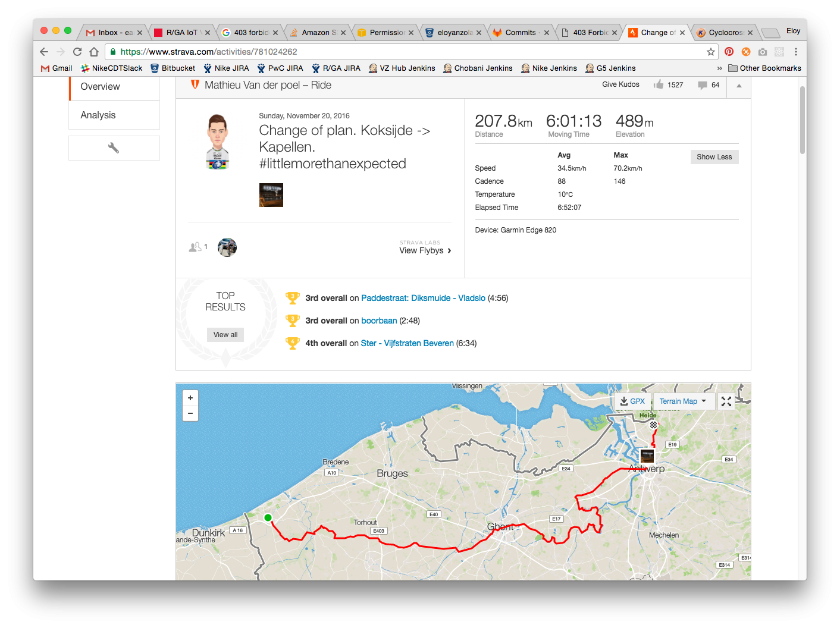Click the 1527 kudos count

click(x=675, y=85)
